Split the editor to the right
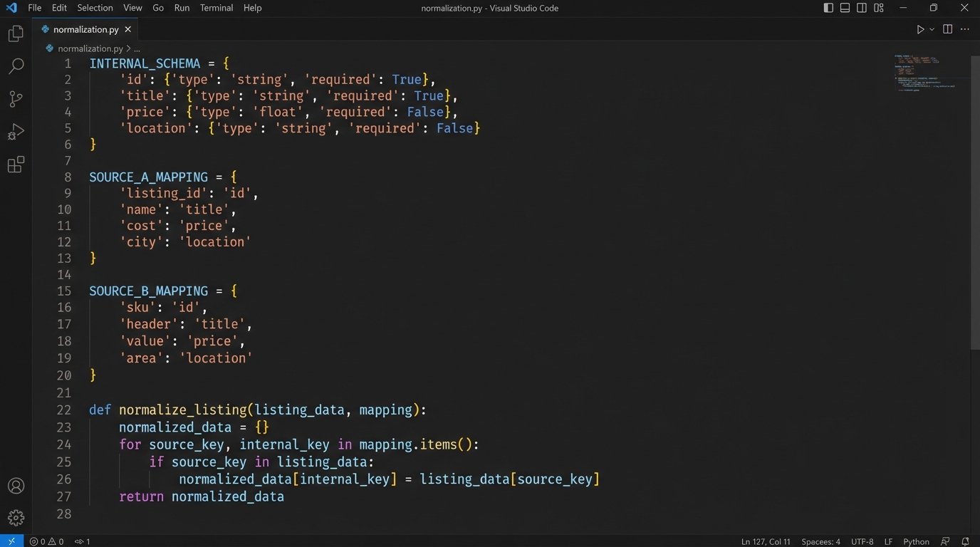 click(947, 28)
